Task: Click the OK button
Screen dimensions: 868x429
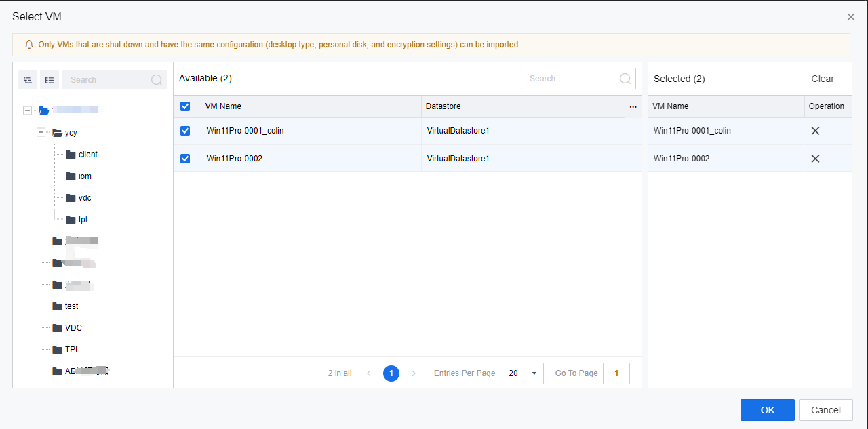Action: click(x=767, y=410)
